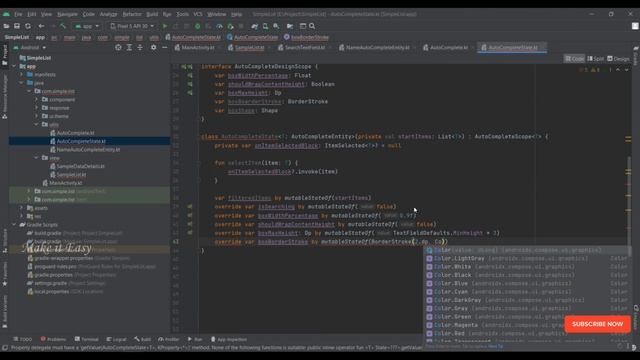Jump to next highlighted error arrow

[x=627, y=70]
